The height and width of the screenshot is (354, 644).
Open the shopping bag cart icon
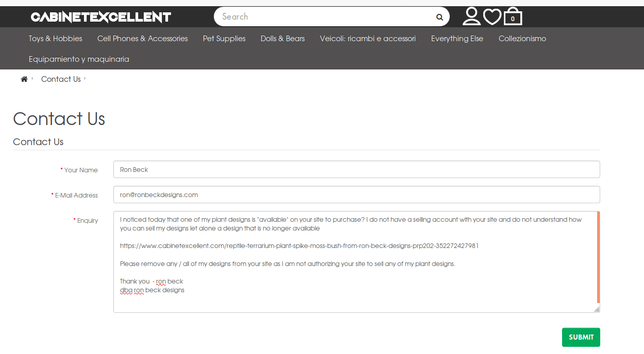(x=513, y=16)
